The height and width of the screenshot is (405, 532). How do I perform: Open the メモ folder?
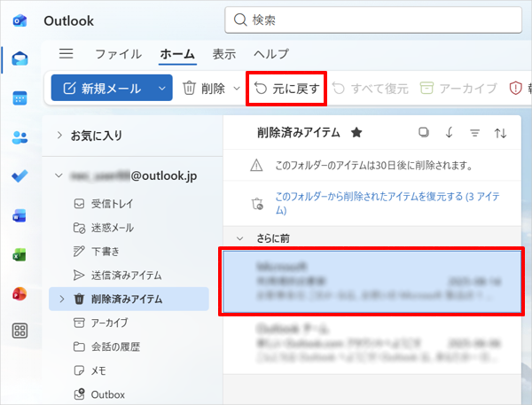(x=90, y=370)
